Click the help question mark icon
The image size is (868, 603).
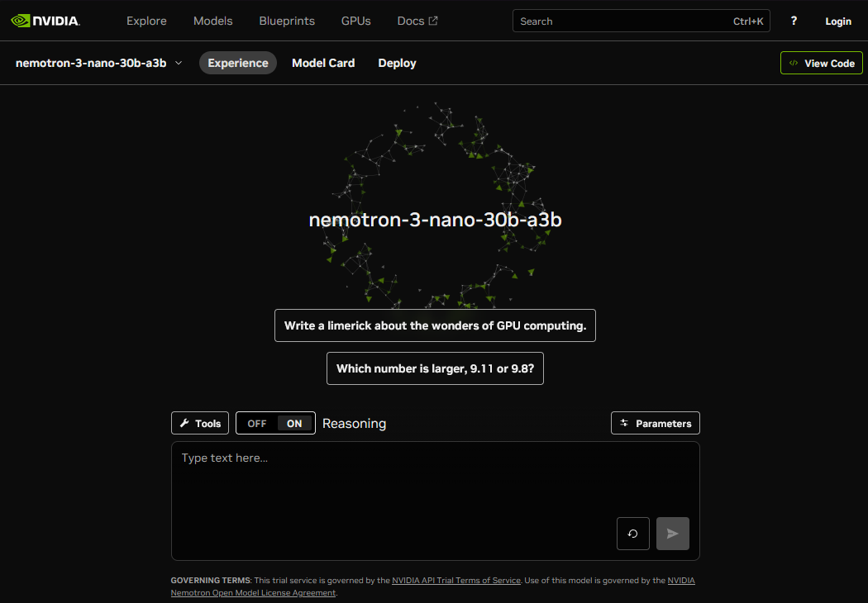(794, 21)
